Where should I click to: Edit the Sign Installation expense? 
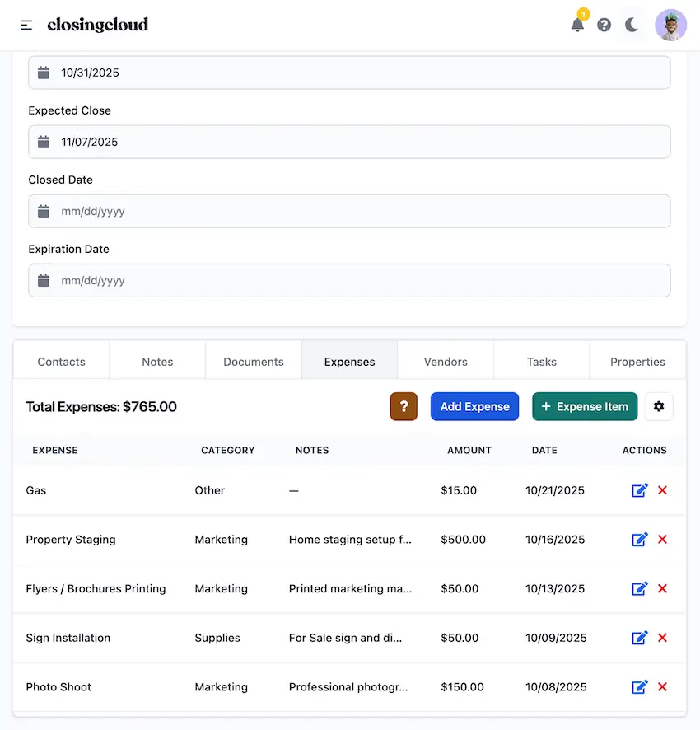click(640, 638)
